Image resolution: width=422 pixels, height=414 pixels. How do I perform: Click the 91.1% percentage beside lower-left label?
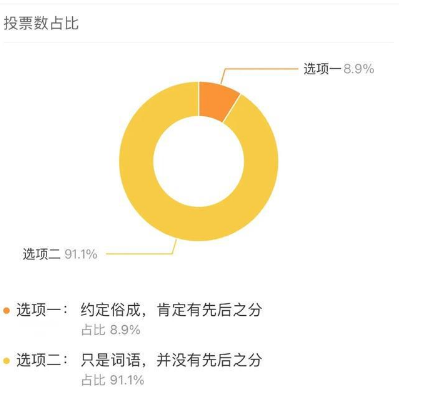(x=81, y=254)
